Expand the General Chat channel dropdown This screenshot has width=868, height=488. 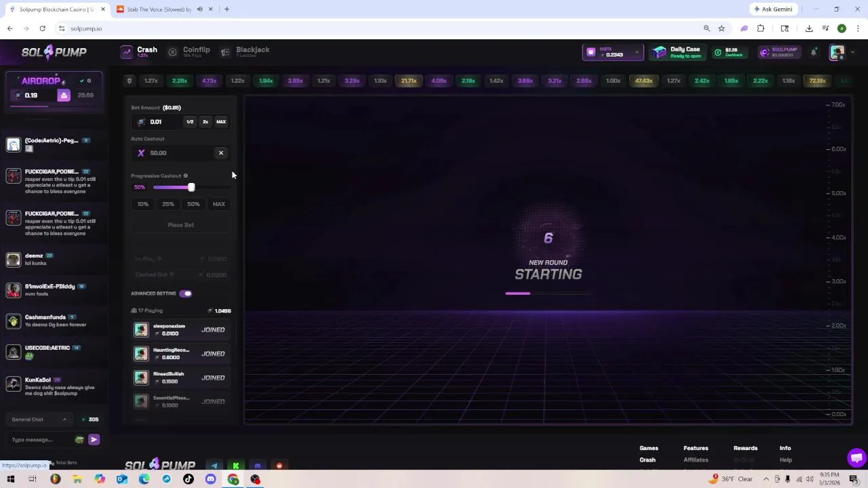[39, 420]
